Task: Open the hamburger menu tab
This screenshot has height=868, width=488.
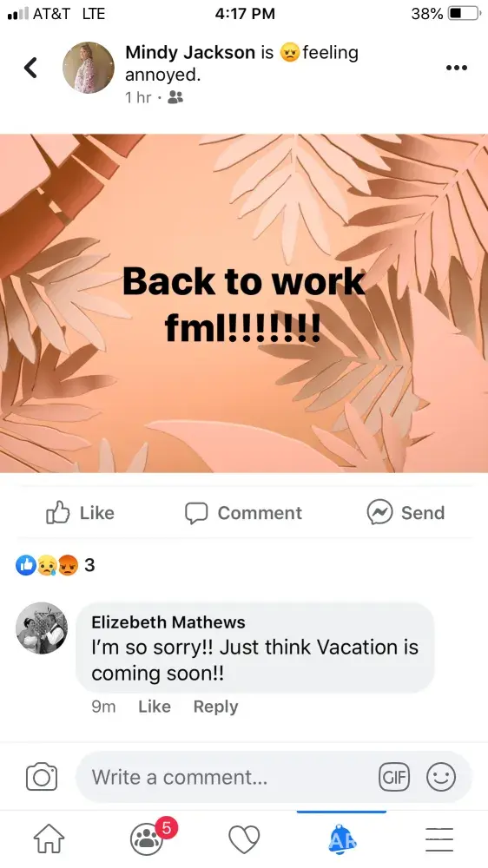Action: [x=439, y=839]
